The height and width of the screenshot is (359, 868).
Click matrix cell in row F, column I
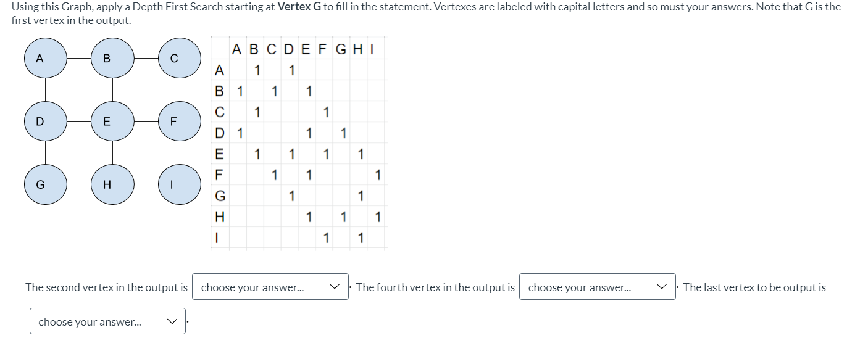tap(378, 175)
